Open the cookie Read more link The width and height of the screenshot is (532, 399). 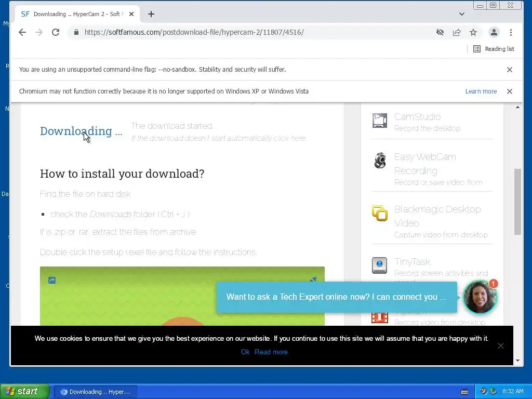tap(271, 352)
